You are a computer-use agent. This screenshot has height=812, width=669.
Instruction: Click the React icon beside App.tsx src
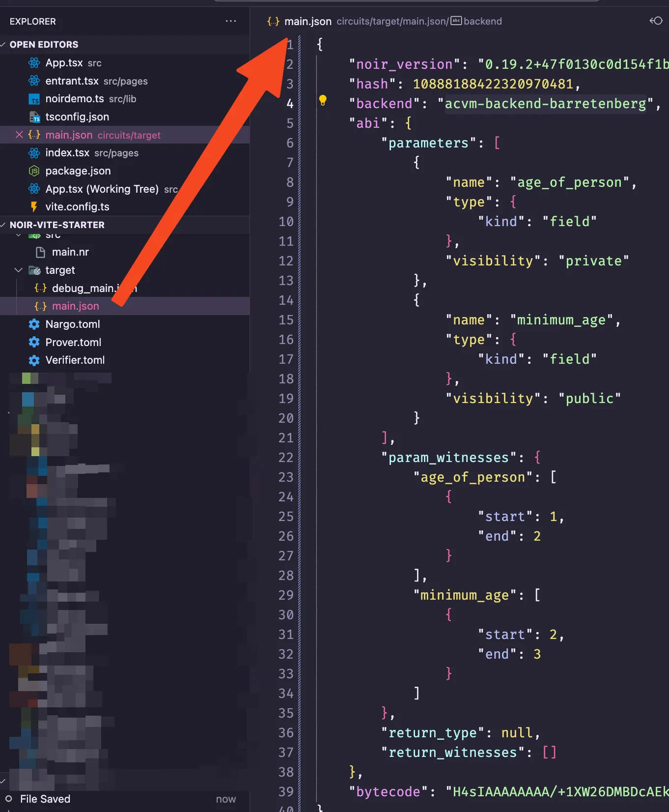pyautogui.click(x=34, y=63)
